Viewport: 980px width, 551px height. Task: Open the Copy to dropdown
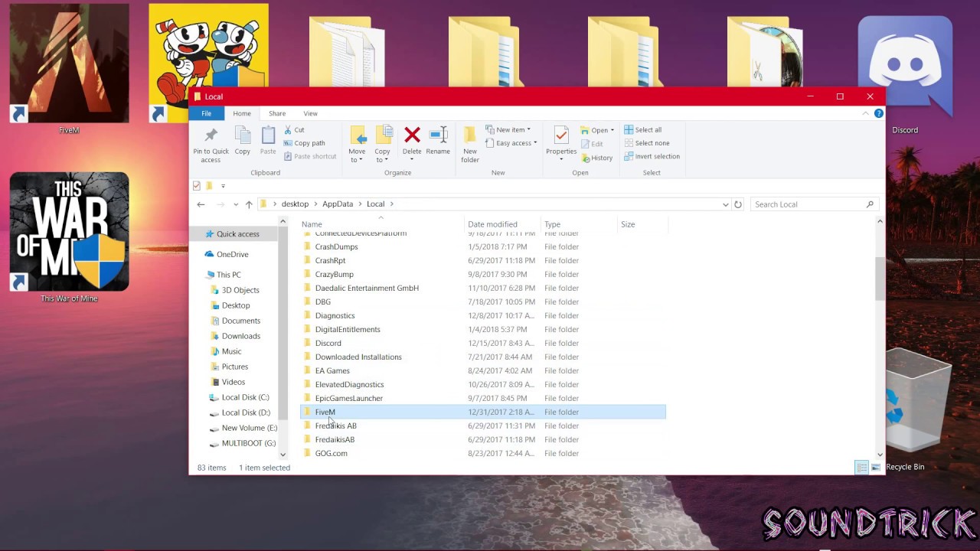coord(383,156)
